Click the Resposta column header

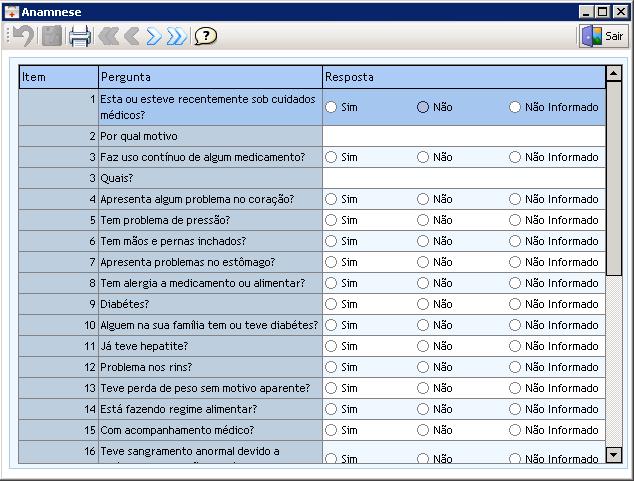(x=464, y=77)
